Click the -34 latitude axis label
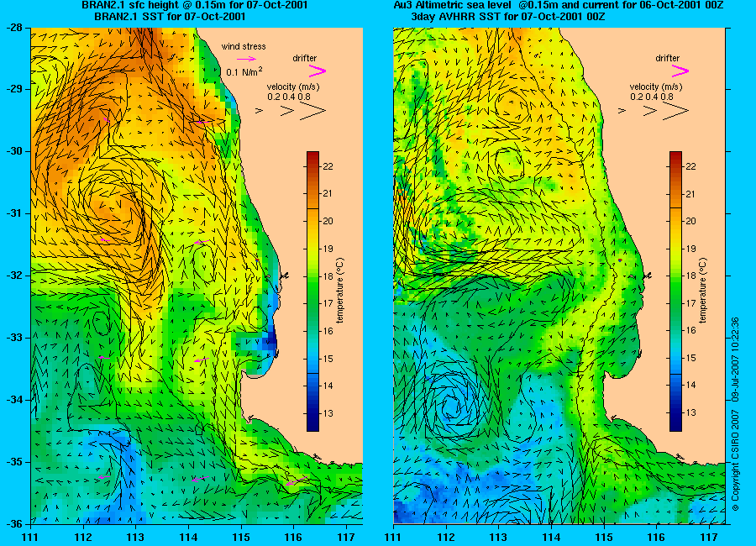 [x=13, y=400]
